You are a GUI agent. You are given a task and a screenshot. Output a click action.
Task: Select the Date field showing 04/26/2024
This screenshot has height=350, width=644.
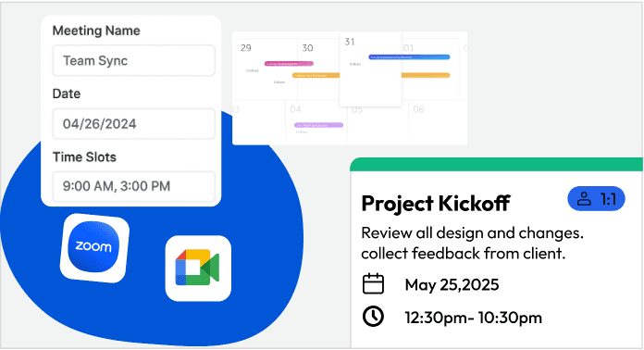coord(133,124)
